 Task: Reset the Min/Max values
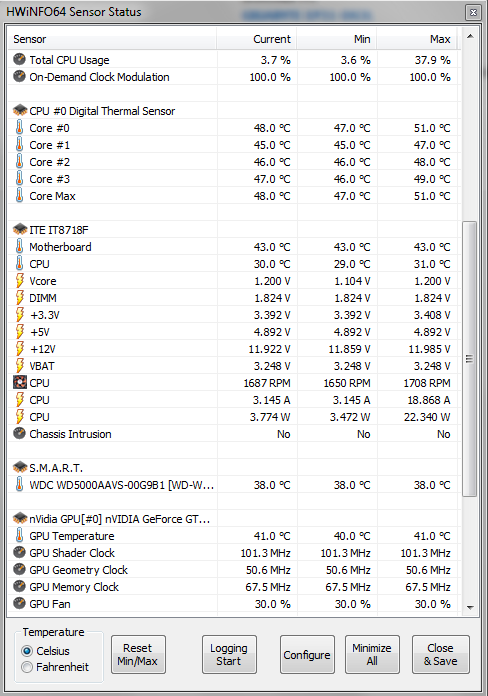138,655
